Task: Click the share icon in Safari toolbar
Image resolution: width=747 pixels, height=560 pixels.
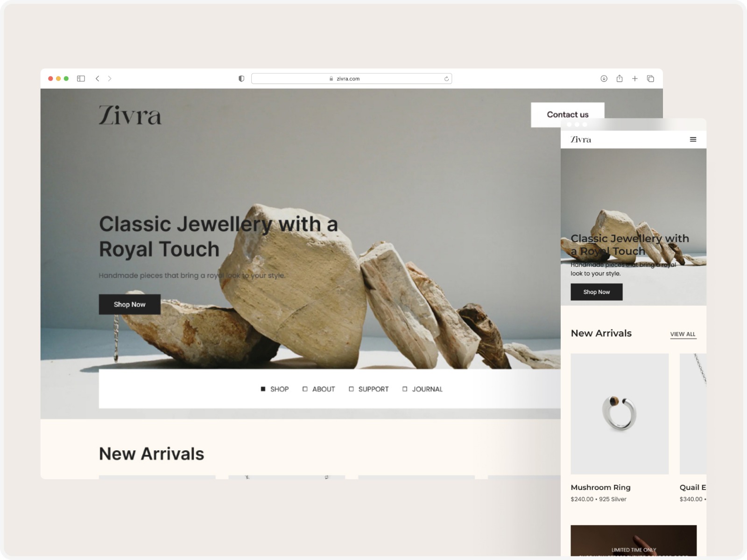Action: pyautogui.click(x=620, y=78)
